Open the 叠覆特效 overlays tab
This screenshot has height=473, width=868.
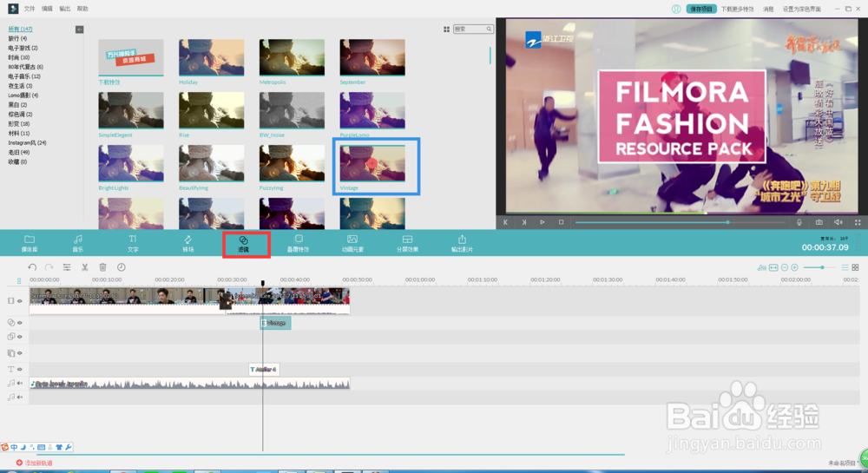point(298,243)
